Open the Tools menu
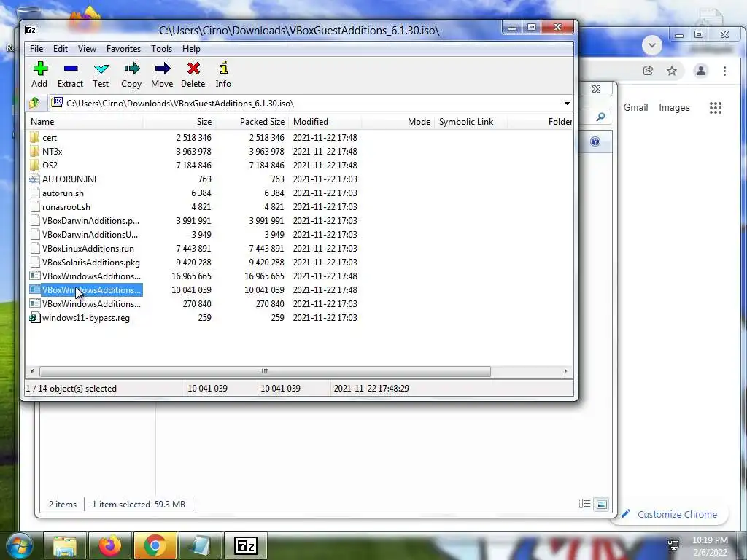Screen dimensions: 747x560 [x=161, y=49]
